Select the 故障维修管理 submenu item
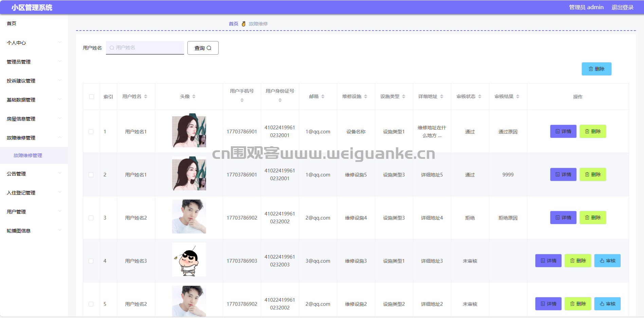This screenshot has width=644, height=318. [x=34, y=155]
